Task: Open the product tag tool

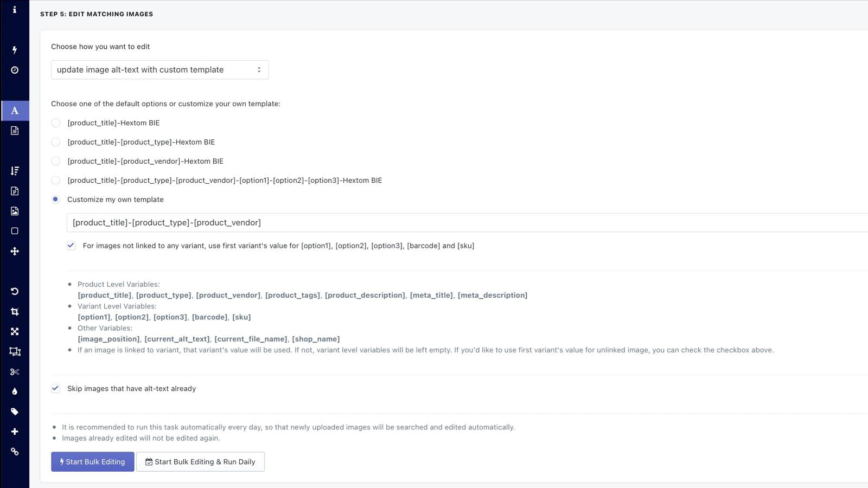Action: point(15,412)
